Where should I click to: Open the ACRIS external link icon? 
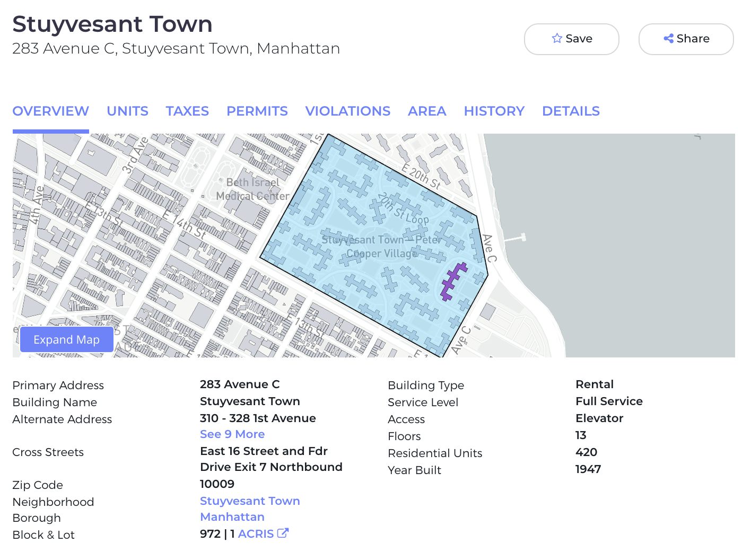[283, 533]
